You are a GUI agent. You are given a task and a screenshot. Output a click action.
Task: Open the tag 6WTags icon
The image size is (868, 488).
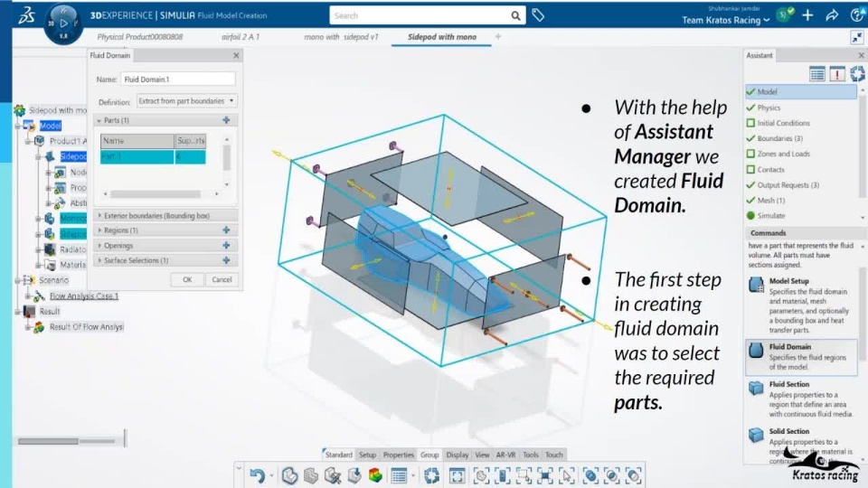pos(538,15)
